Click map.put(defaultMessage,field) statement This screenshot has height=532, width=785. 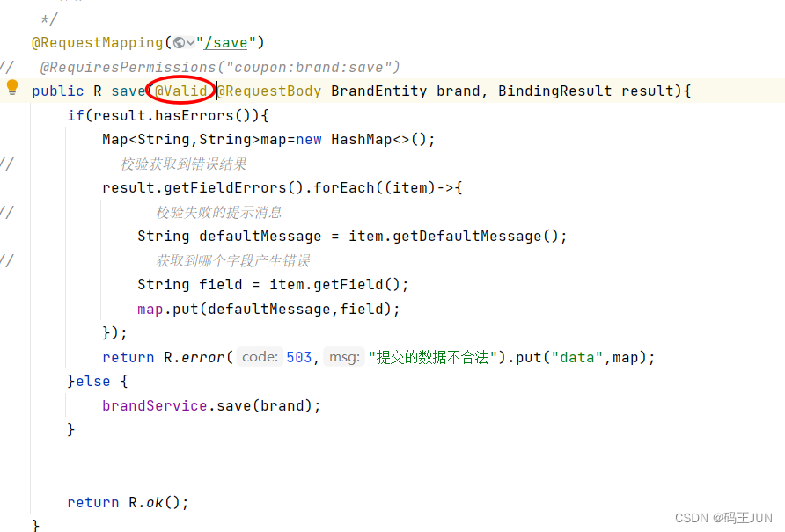(x=268, y=310)
